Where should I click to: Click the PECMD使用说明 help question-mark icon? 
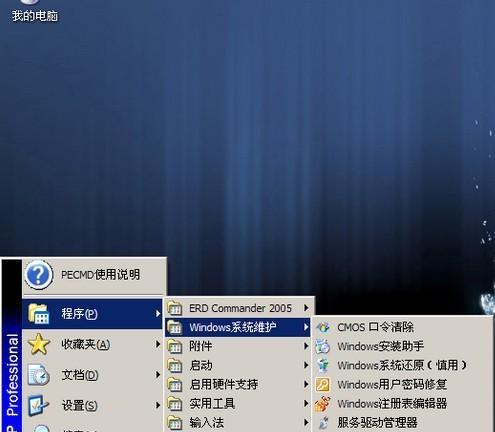38,275
